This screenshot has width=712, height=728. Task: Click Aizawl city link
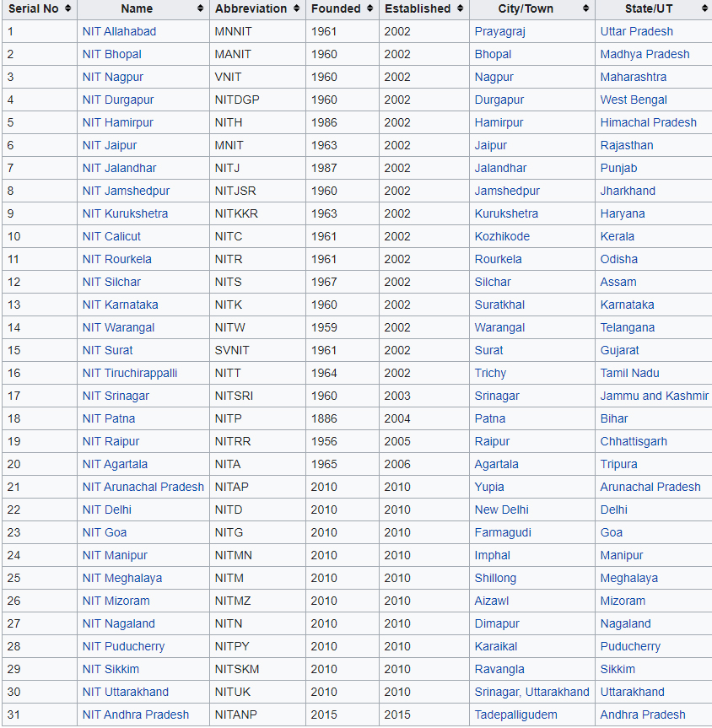[x=492, y=601]
